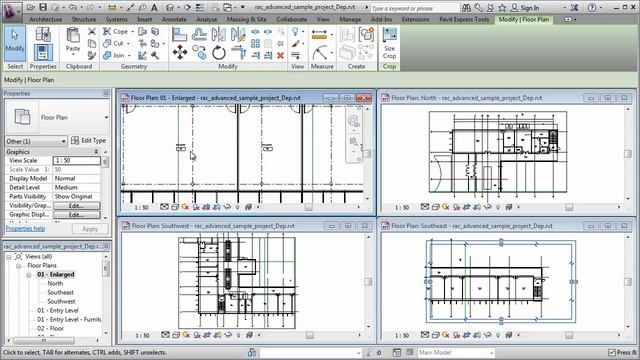Select the Southeast floor plan in browser
The image size is (640, 360).
point(60,292)
